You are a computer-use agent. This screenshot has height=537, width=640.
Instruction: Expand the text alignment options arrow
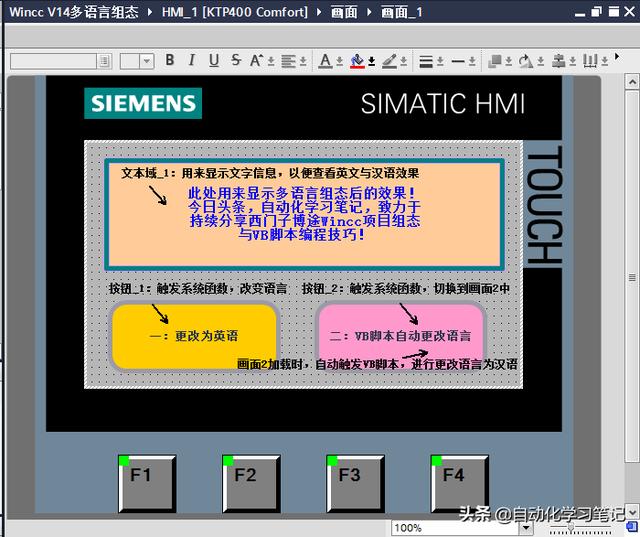(x=303, y=62)
